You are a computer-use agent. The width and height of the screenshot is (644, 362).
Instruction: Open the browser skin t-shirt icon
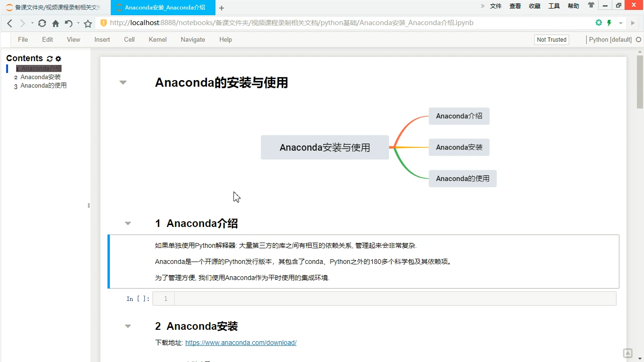[591, 5]
